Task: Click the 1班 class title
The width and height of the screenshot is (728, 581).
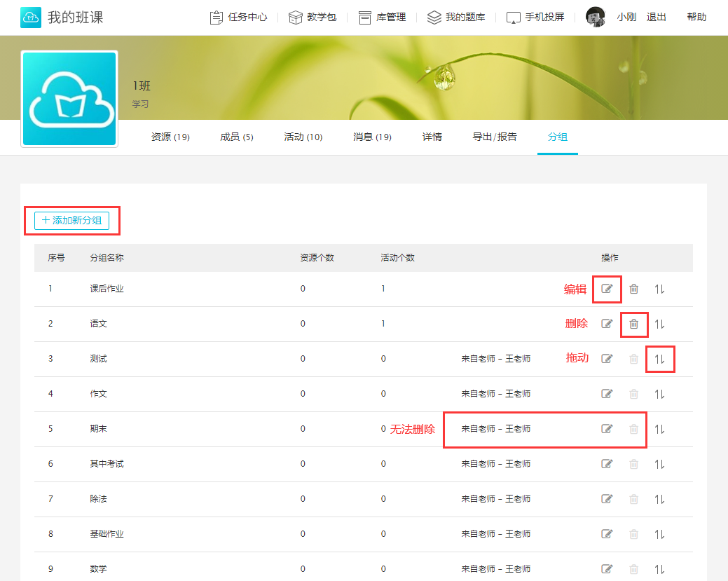Action: pyautogui.click(x=142, y=86)
